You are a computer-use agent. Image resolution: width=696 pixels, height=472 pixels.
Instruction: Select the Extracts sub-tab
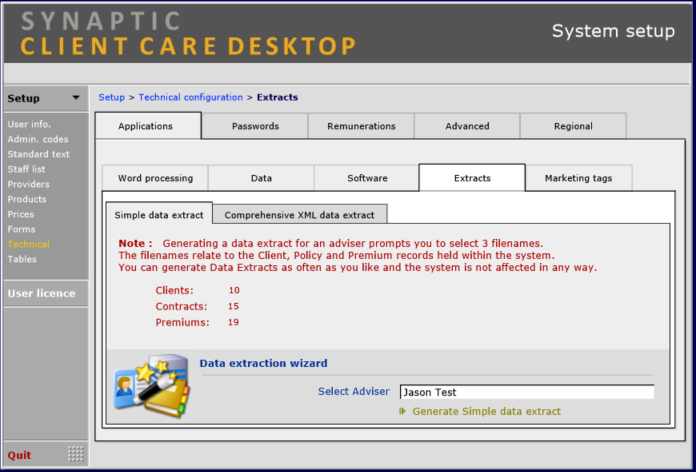click(472, 178)
